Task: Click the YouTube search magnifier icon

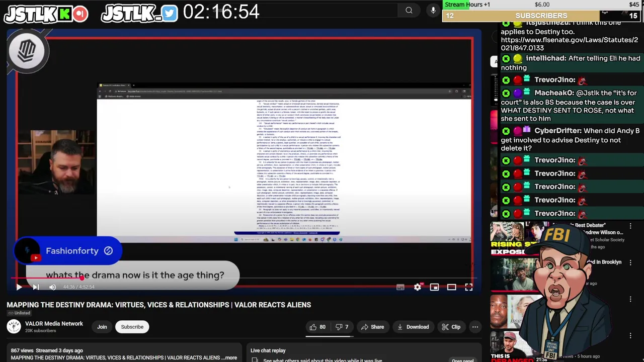Action: [x=409, y=10]
